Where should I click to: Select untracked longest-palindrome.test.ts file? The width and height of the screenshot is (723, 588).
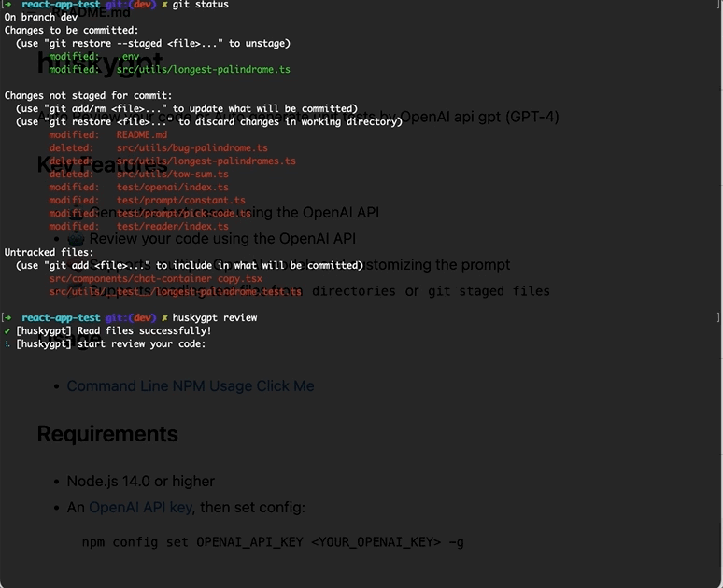(x=176, y=292)
